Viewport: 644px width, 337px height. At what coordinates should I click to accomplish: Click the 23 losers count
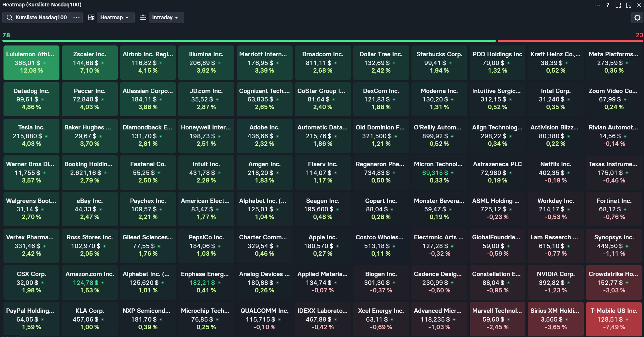click(639, 35)
